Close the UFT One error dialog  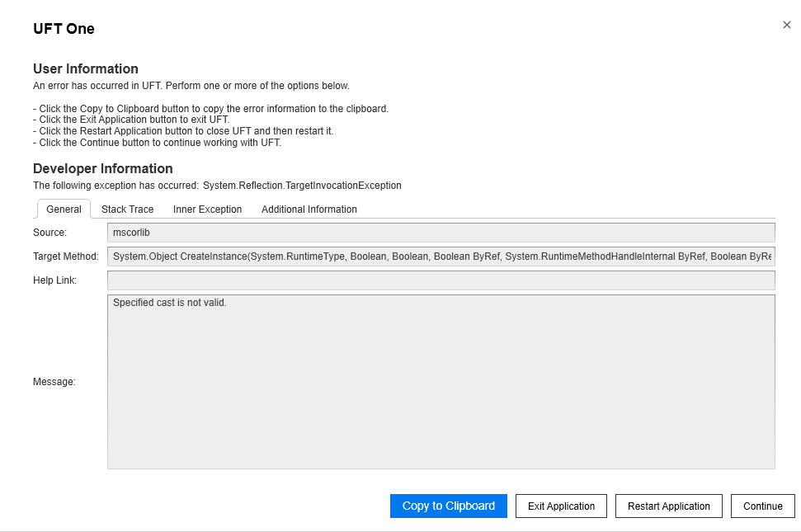pyautogui.click(x=787, y=25)
